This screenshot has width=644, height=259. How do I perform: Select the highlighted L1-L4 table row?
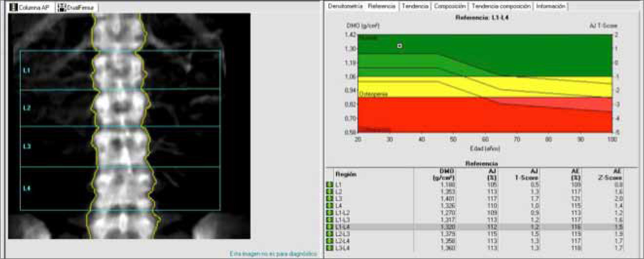point(474,227)
